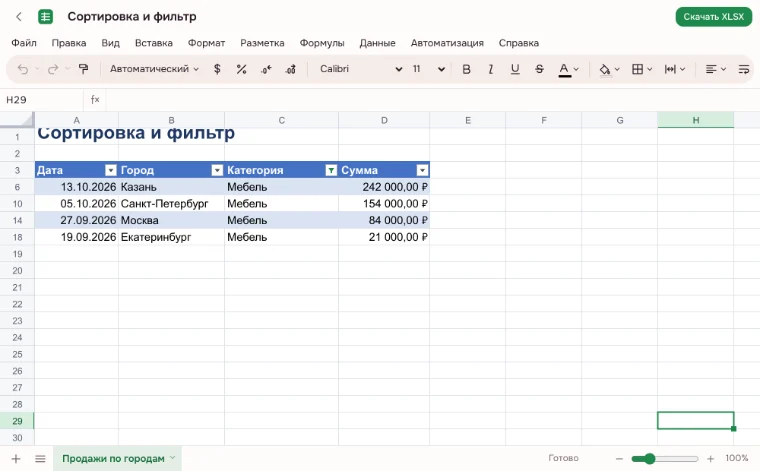The height and width of the screenshot is (471, 760).
Task: Open the sheet tab options chevron
Action: (173, 458)
